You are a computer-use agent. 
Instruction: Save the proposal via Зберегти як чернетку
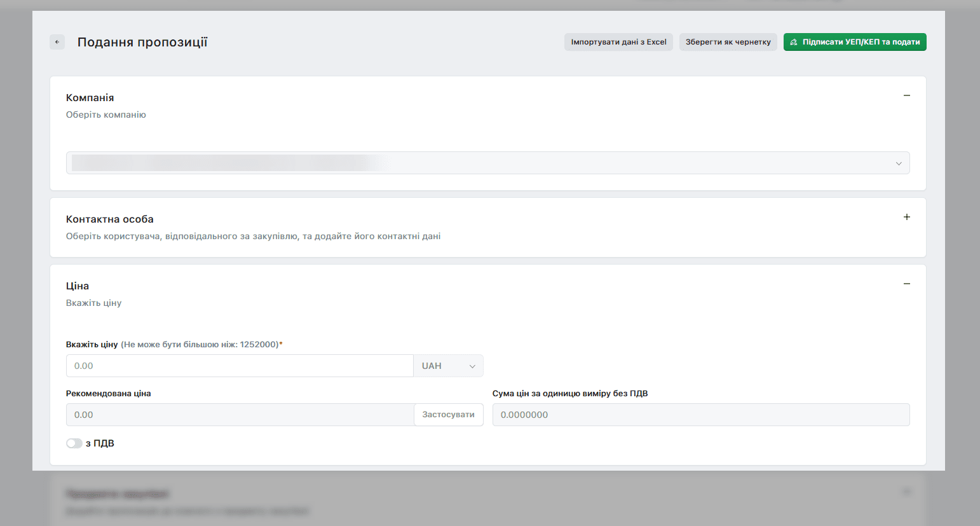click(728, 42)
